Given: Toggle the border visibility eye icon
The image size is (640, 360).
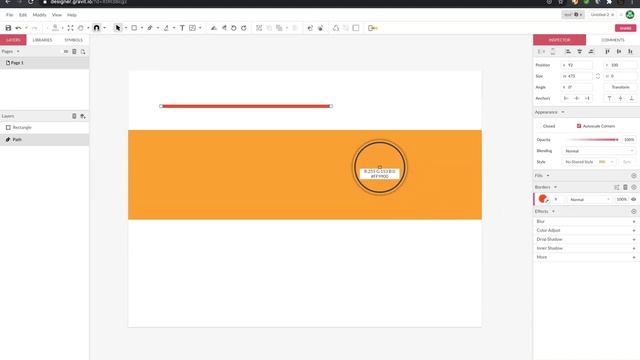Looking at the screenshot, I should coord(633,200).
